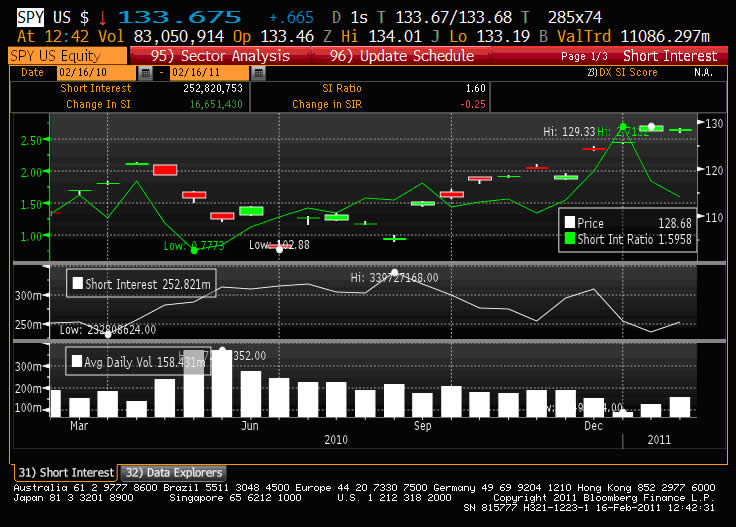Click the high price 134.01
Image resolution: width=736 pixels, height=527 pixels.
(395, 37)
